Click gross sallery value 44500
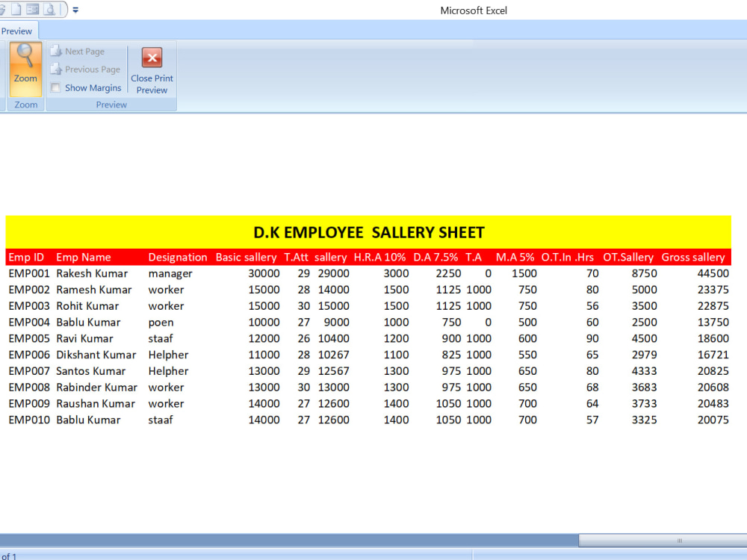Viewport: 747px width, 560px height. click(713, 273)
